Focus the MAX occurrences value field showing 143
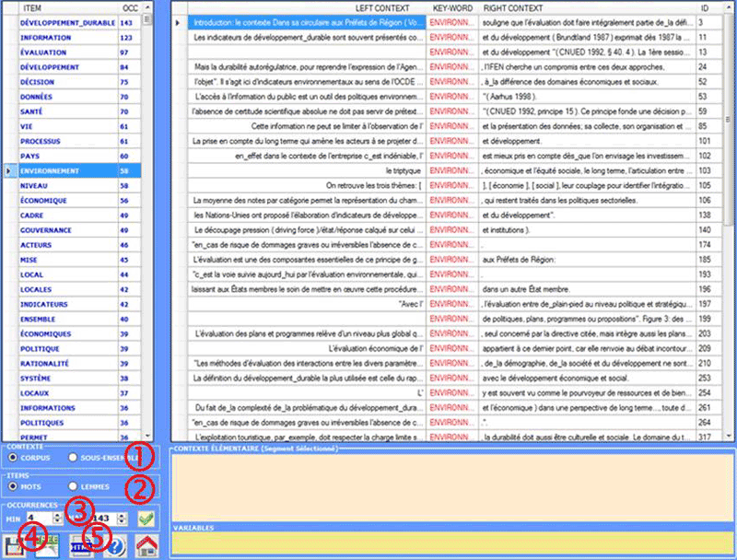 [x=104, y=519]
